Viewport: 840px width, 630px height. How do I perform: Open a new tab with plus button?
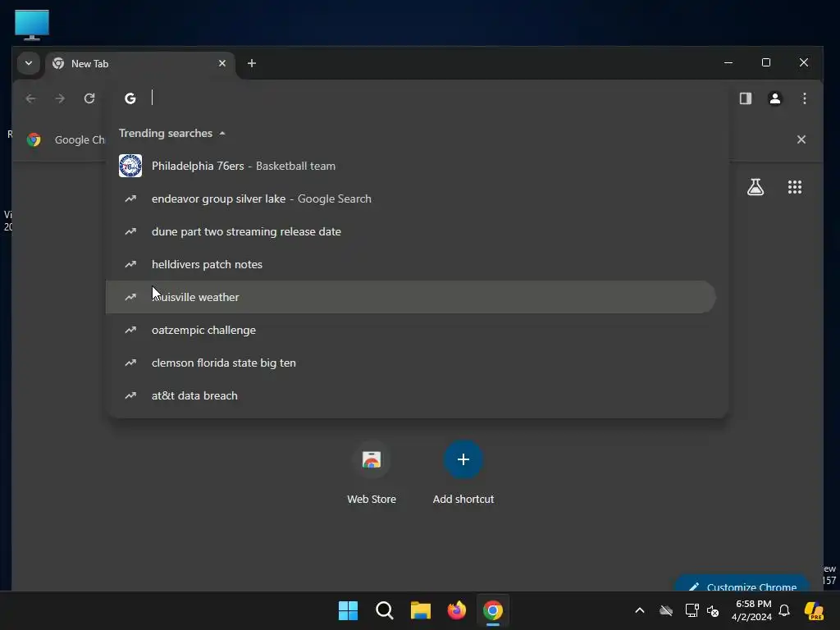251,63
